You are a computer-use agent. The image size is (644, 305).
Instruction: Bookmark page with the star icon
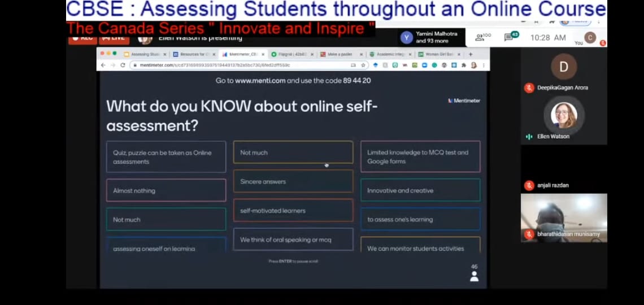363,65
